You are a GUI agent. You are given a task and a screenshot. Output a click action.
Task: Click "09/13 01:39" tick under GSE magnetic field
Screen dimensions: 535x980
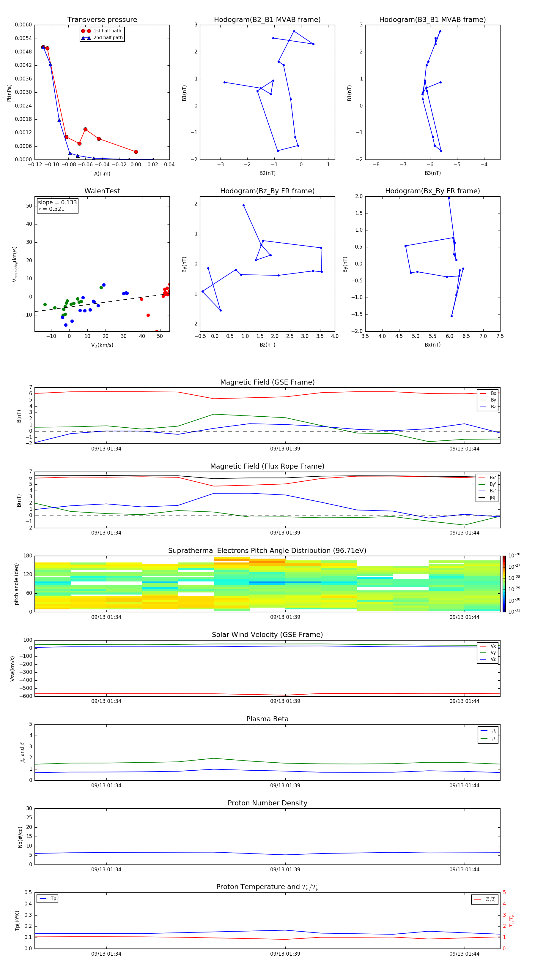[285, 449]
